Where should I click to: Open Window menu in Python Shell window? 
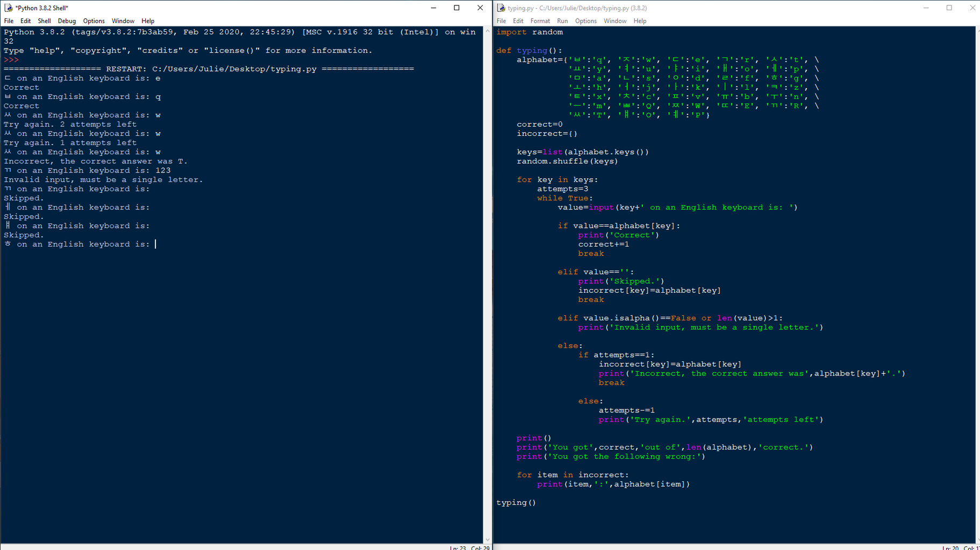click(x=123, y=21)
